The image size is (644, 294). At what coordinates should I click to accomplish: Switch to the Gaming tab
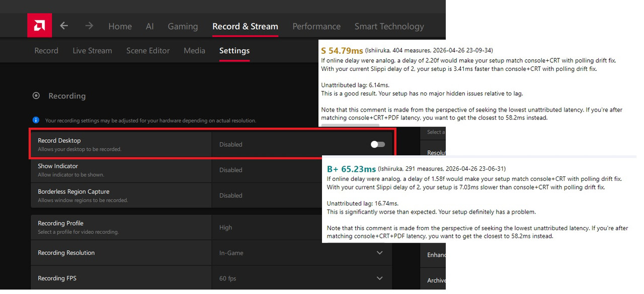pos(183,26)
